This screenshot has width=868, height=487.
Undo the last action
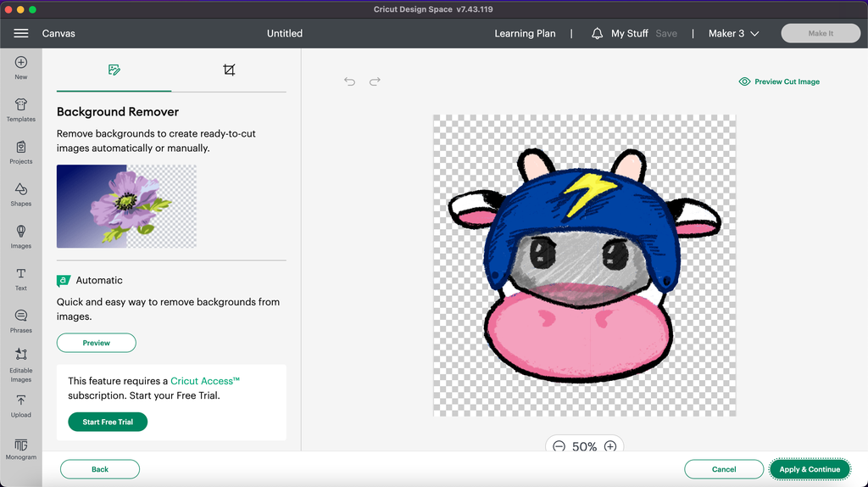pyautogui.click(x=349, y=81)
